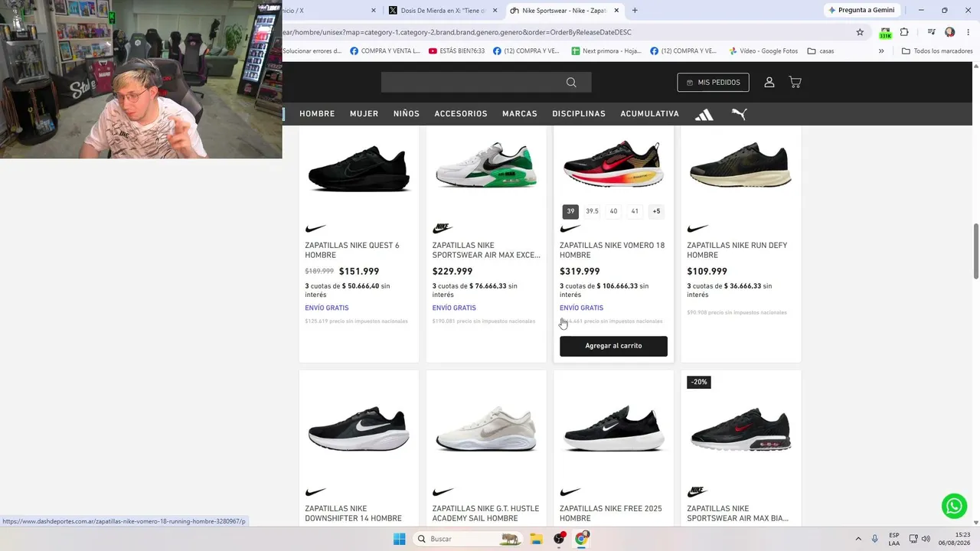Open the Nike Vomero 18 shoe image
The width and height of the screenshot is (980, 551).
click(613, 164)
